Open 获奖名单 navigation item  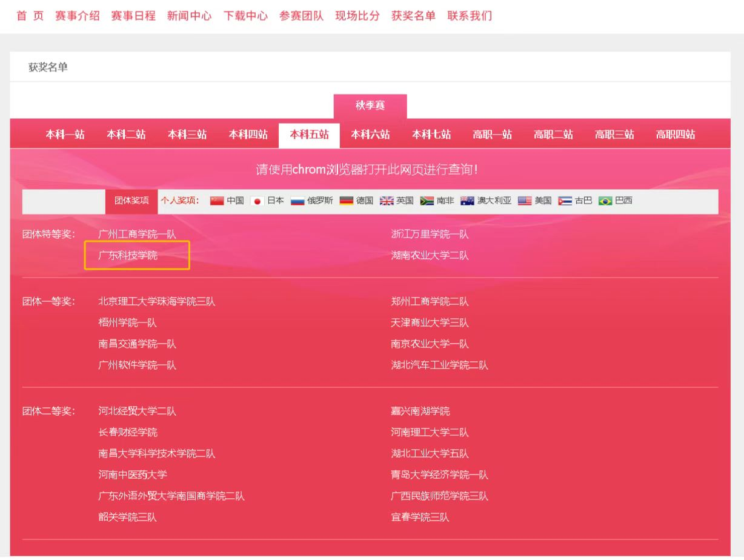[414, 16]
